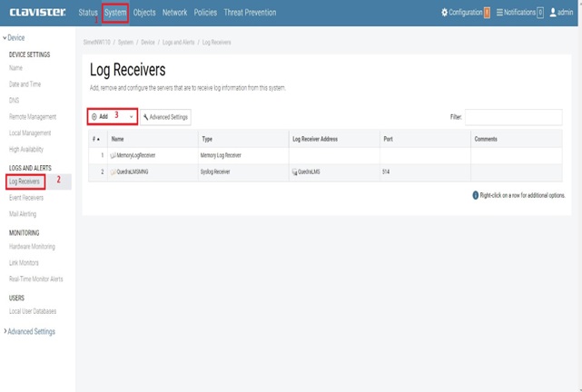This screenshot has width=582, height=392.
Task: Open Event Receivers in the sidebar
Action: tap(26, 197)
